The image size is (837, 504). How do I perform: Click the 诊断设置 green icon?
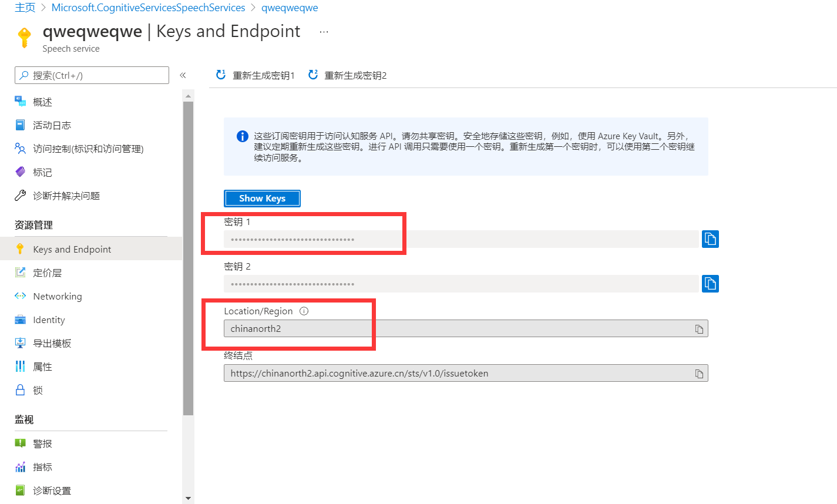coord(20,490)
